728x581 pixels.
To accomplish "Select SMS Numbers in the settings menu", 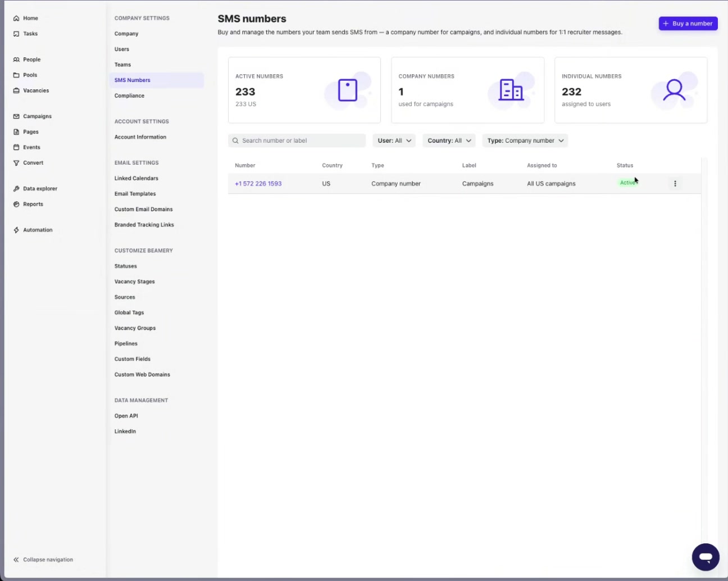I will [157, 80].
